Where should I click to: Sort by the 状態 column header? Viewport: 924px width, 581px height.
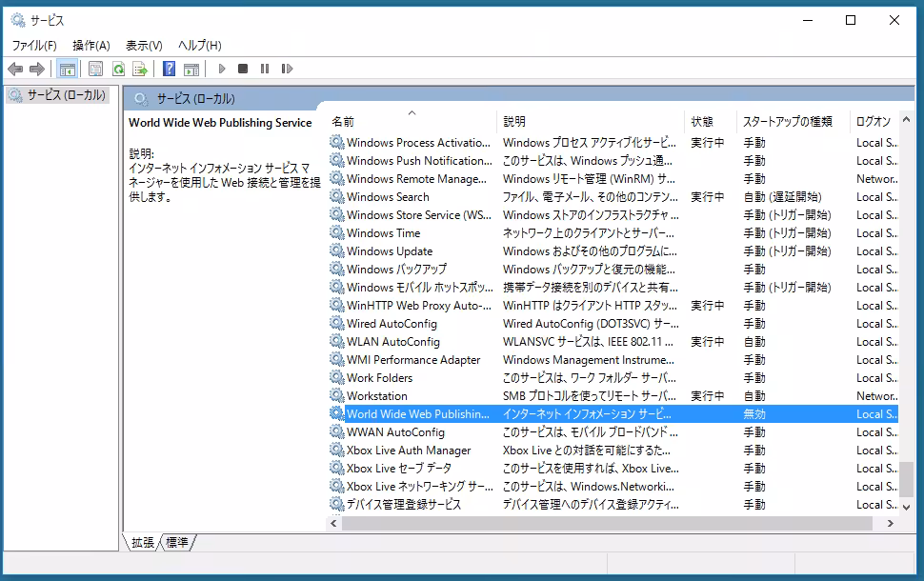pos(710,121)
